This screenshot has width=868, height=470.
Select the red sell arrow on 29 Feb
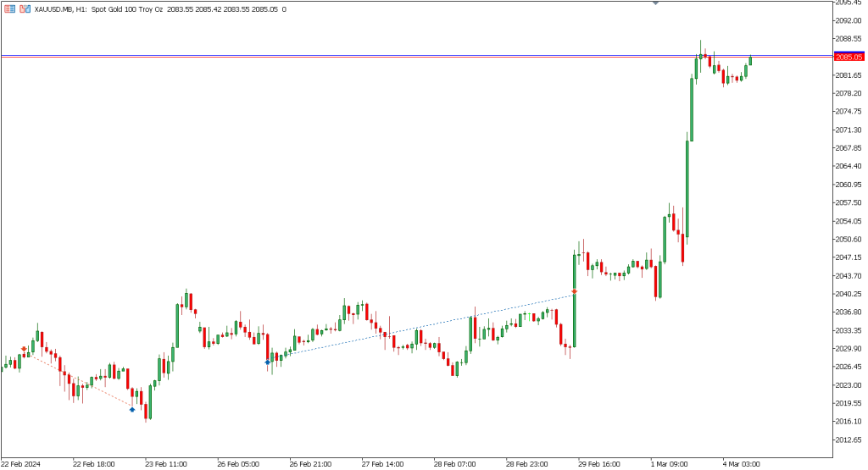[x=575, y=291]
